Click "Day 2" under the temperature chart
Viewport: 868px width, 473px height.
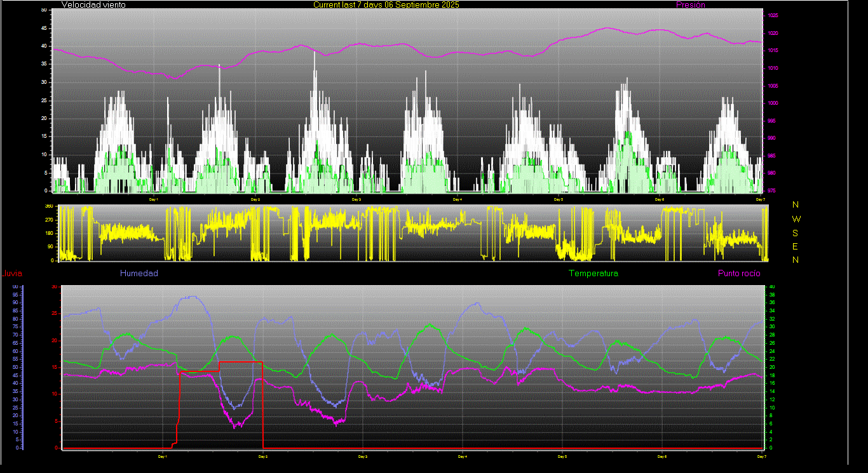point(262,456)
